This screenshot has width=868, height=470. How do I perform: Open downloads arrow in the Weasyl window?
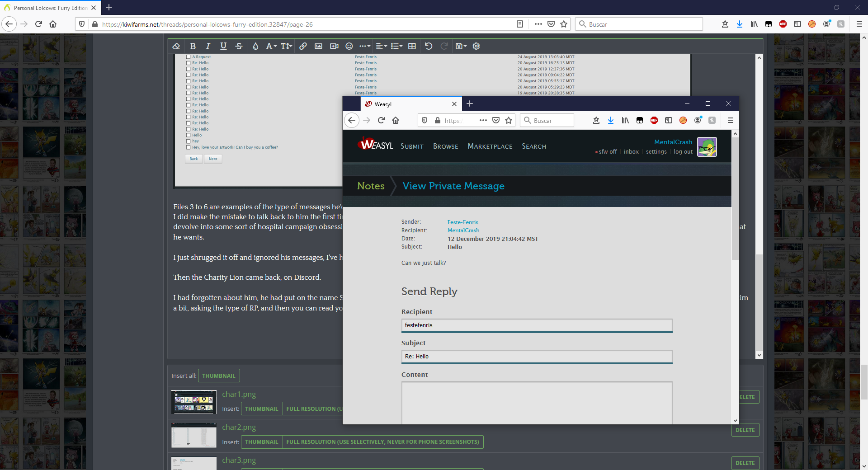tap(611, 120)
